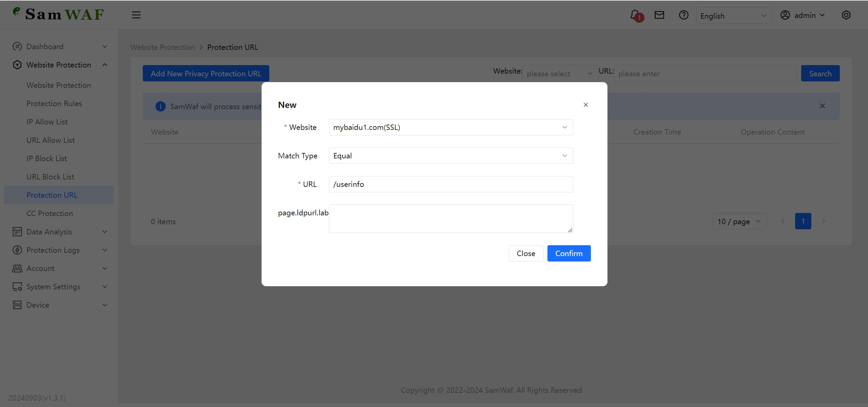Open the admin user menu
This screenshot has width=868, height=407.
803,15
